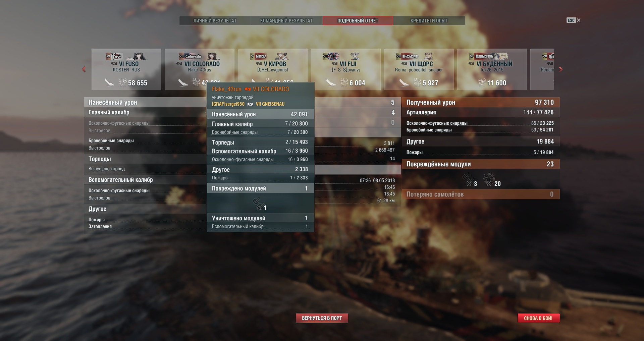Screen dimensions: 644x341
Task: Open the Личный результат tab
Action: point(215,21)
